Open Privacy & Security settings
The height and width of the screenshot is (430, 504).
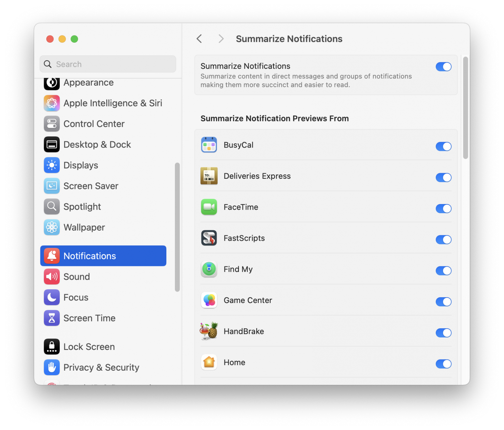tap(101, 367)
